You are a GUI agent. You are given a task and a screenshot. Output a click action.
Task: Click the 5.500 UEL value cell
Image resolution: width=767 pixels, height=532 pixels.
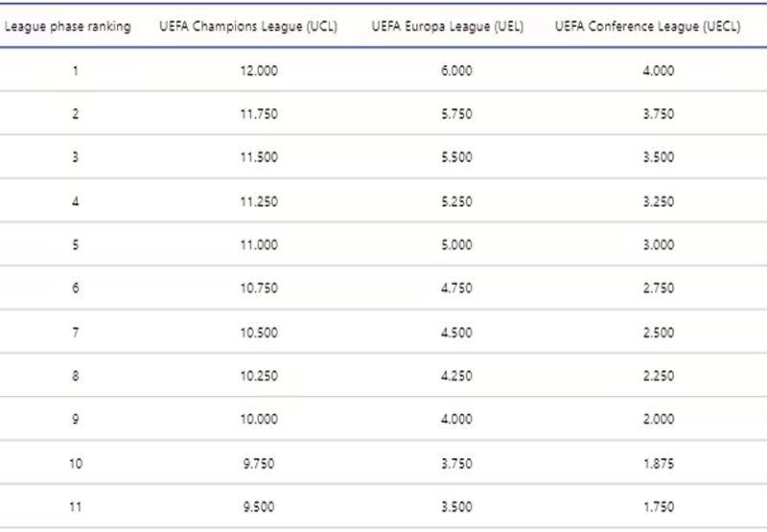coord(456,157)
